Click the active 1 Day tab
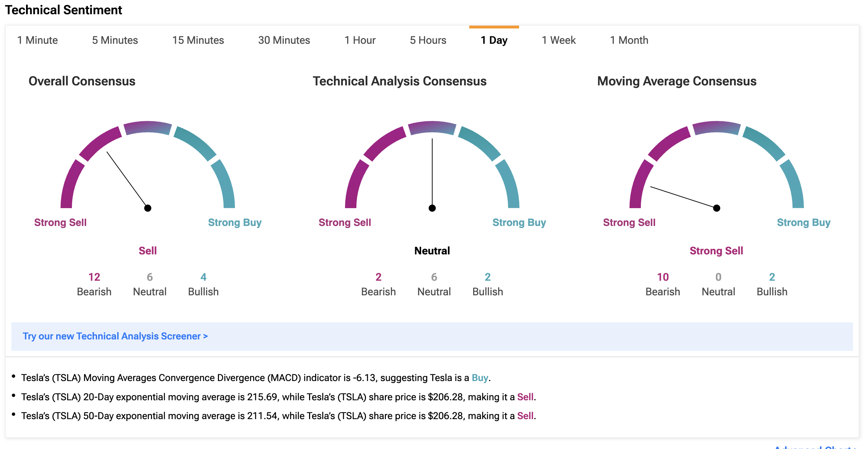The height and width of the screenshot is (449, 868). (494, 40)
